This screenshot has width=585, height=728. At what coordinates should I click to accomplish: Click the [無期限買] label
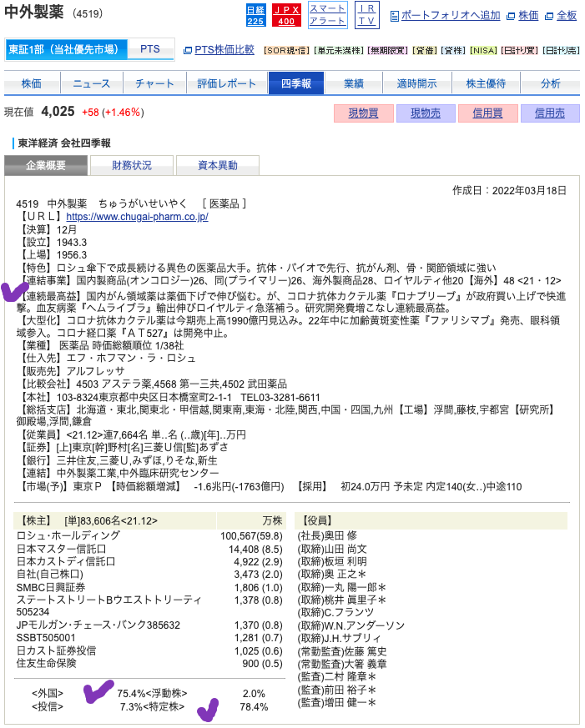tap(387, 51)
